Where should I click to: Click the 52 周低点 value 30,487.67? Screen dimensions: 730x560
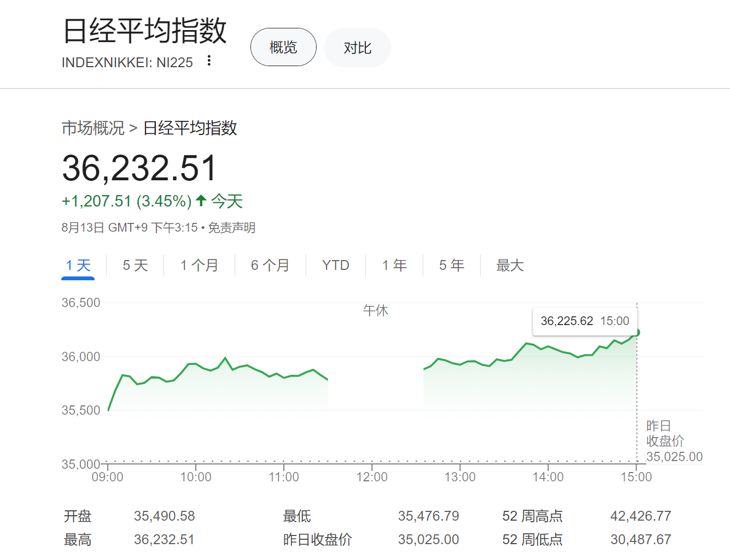coord(641,539)
